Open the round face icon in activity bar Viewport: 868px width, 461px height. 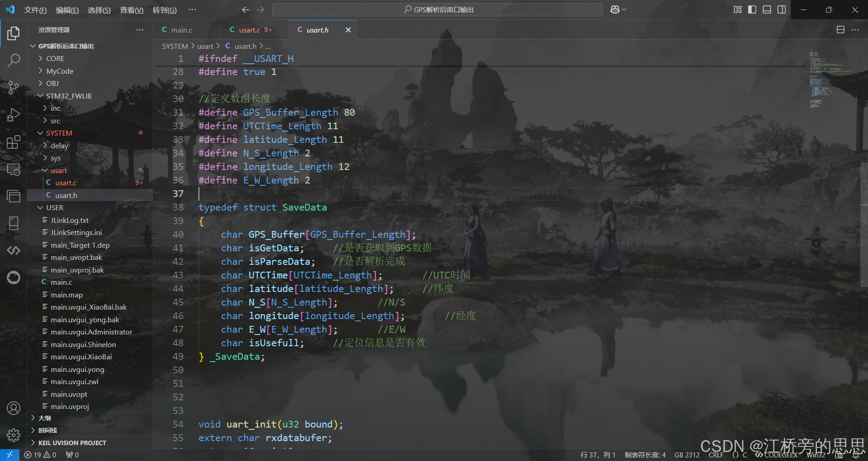coord(14,277)
